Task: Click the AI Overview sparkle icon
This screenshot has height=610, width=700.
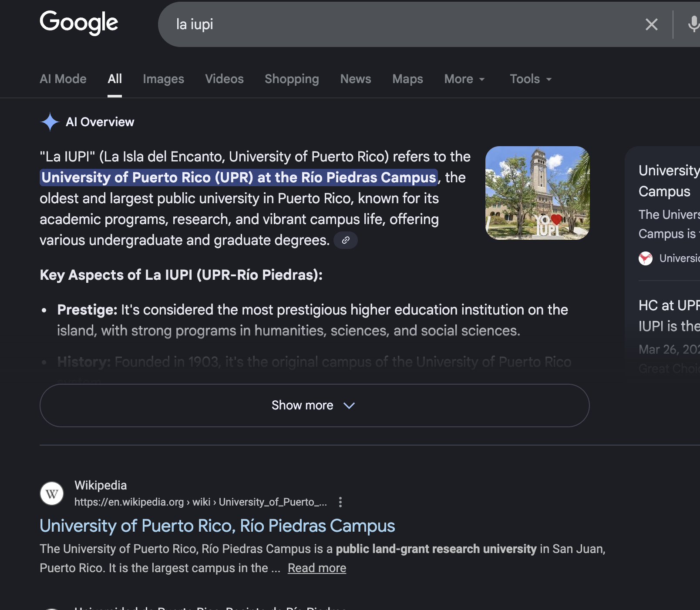Action: tap(50, 122)
